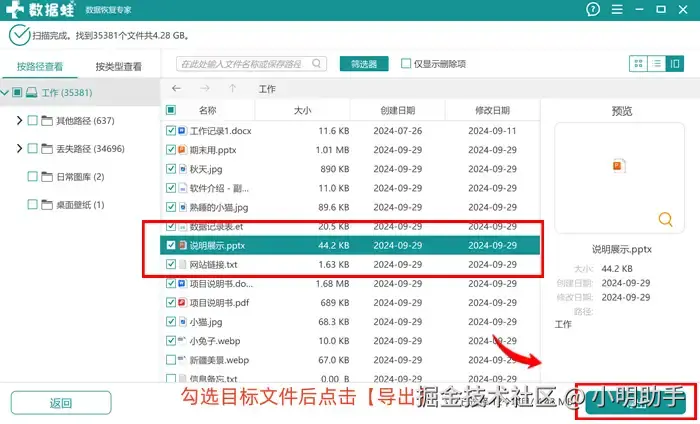Toggle 仅显示删除项 checkbox
This screenshot has height=424, width=700.
click(406, 64)
